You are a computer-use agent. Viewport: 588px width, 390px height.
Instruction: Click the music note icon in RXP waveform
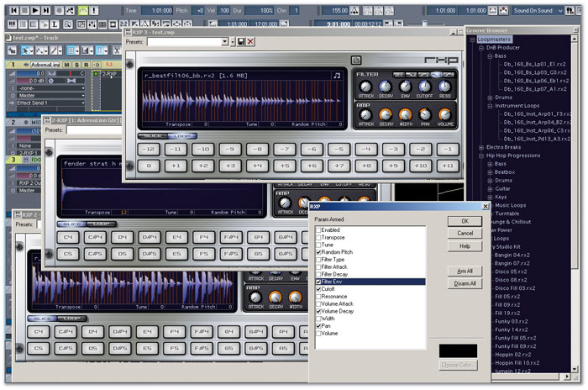click(x=336, y=76)
